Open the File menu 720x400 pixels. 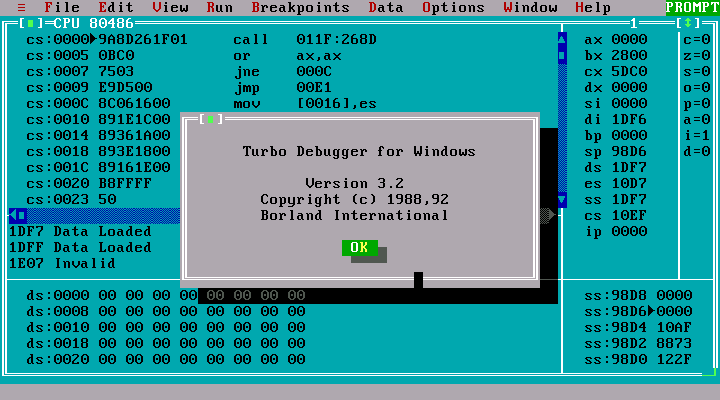62,7
